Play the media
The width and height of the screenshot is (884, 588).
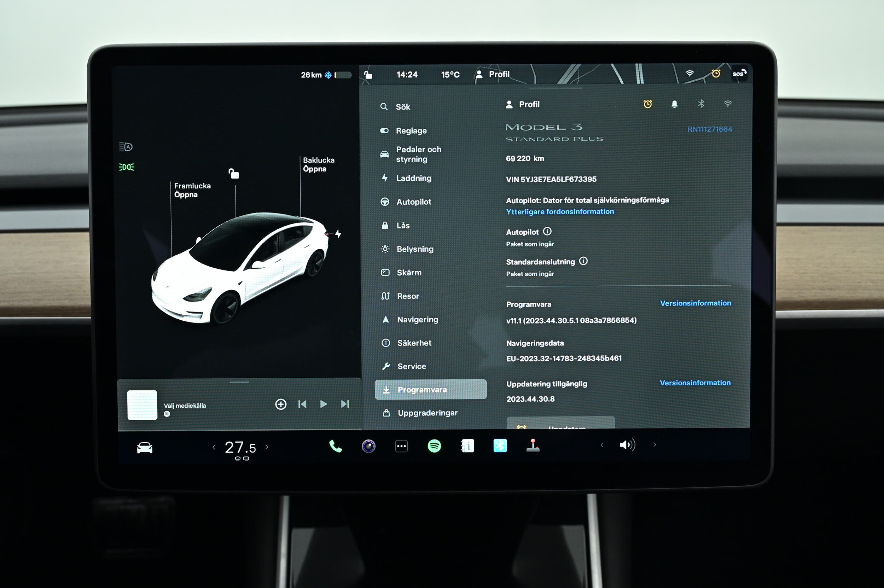324,404
